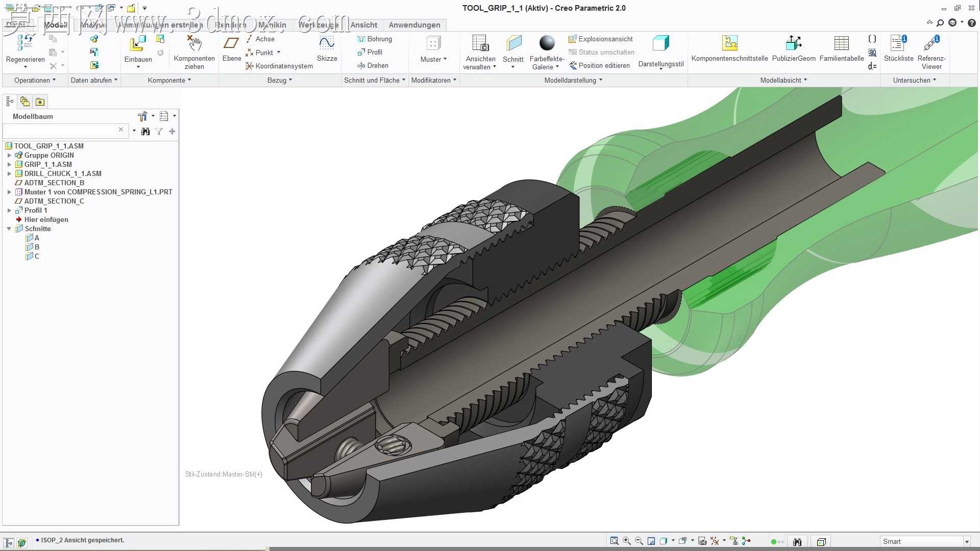Expand the GRIP_1_1.ASM tree node

9,164
